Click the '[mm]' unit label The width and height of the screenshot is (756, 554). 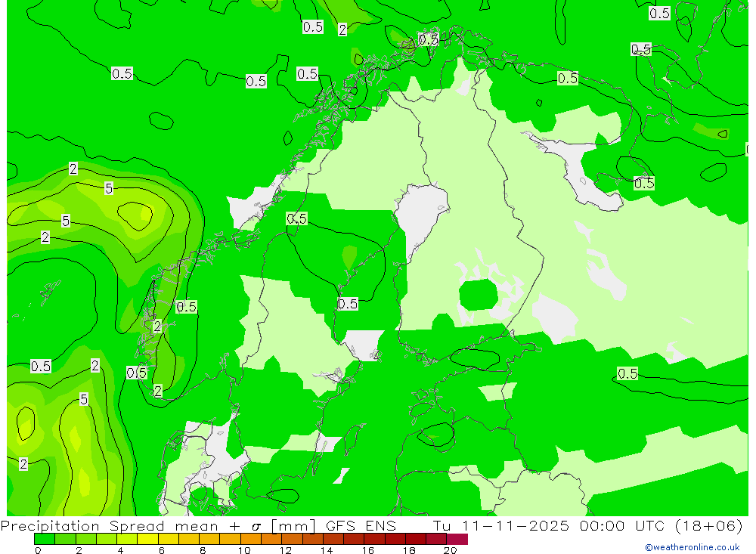[293, 525]
